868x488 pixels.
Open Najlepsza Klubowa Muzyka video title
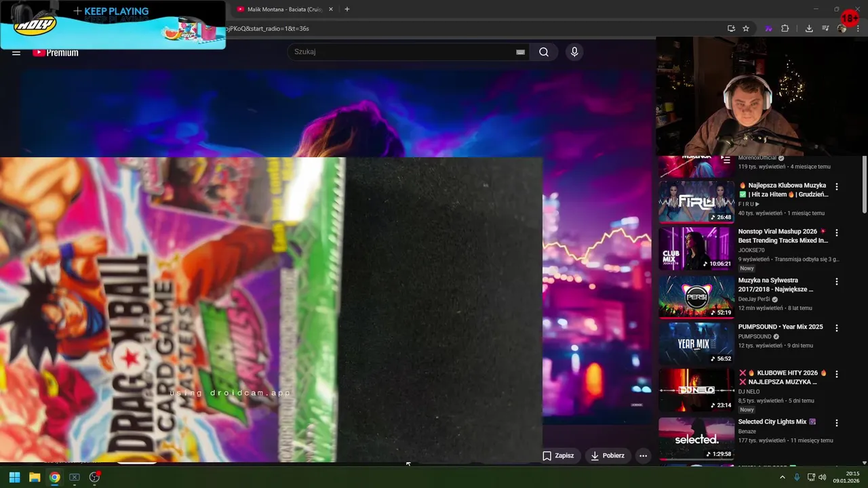tap(784, 190)
